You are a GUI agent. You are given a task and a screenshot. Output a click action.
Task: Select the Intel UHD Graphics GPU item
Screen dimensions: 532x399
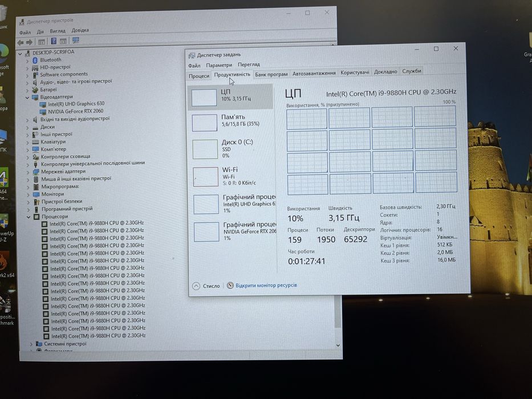[233, 204]
